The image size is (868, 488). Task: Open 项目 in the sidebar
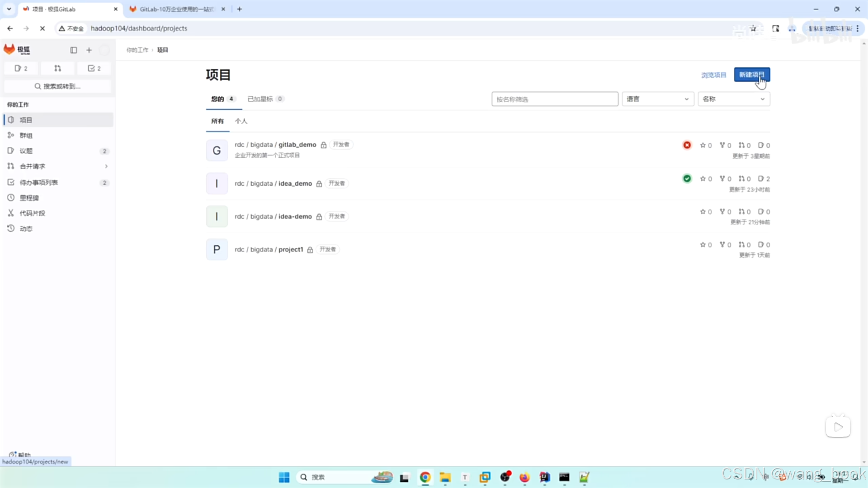click(58, 120)
